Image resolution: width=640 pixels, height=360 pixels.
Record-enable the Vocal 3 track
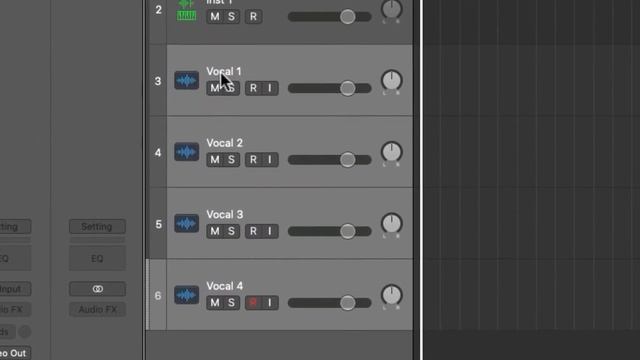pos(253,231)
